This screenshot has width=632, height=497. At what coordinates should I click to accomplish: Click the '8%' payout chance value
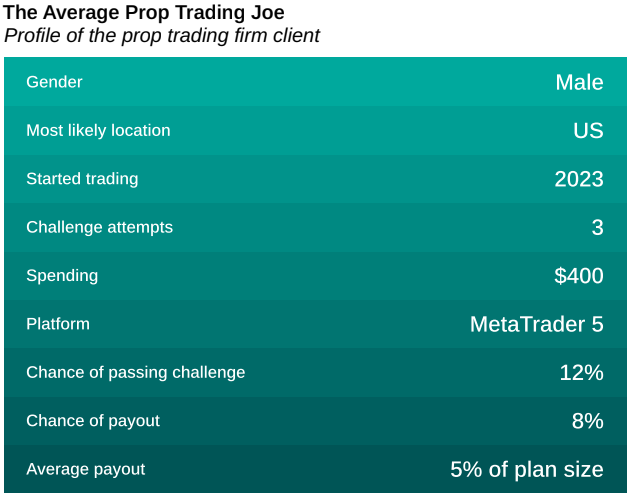tap(587, 421)
